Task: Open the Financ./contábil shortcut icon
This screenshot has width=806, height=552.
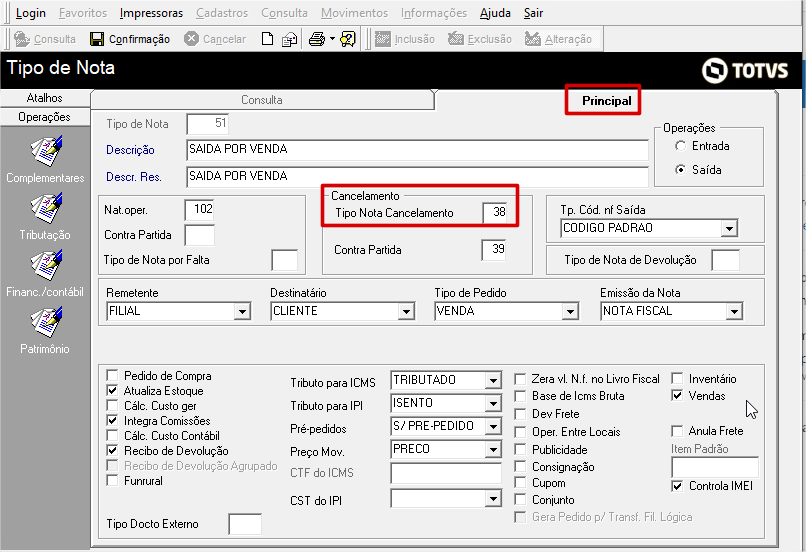Action: click(x=46, y=265)
